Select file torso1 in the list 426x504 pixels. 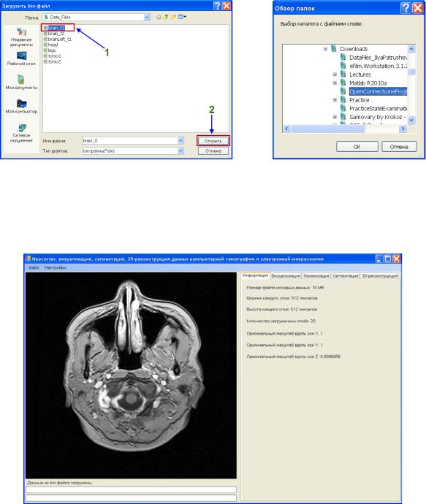coord(52,56)
